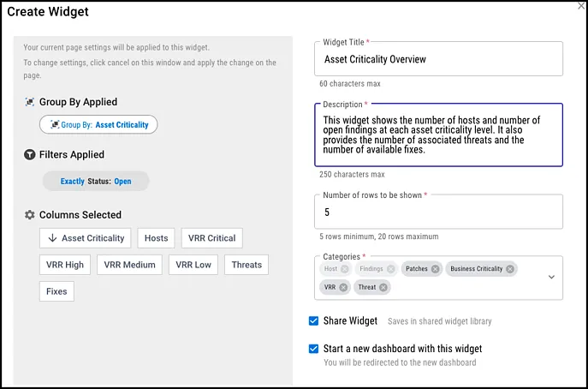Click the Columns Selected gear icon
The width and height of the screenshot is (588, 389).
30,215
